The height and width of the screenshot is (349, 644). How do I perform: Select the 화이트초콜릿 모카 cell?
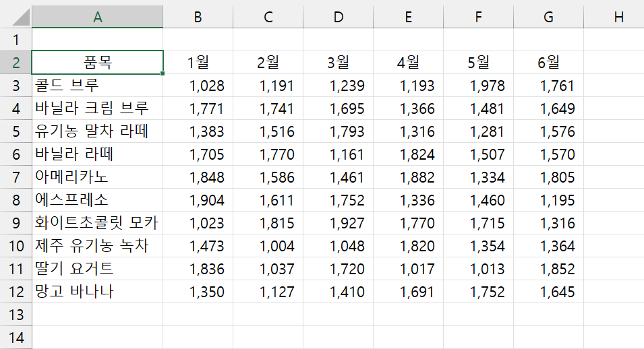[97, 223]
